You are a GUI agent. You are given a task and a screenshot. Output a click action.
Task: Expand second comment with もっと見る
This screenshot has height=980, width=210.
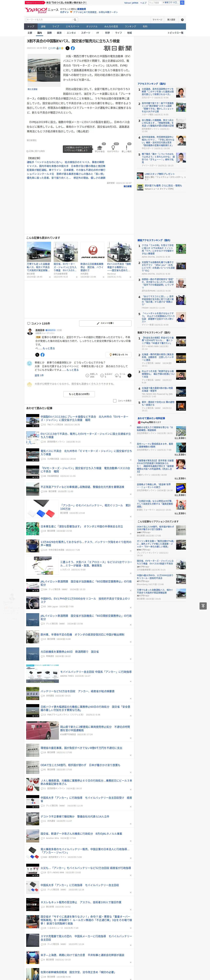pyautogui.click(x=72, y=370)
